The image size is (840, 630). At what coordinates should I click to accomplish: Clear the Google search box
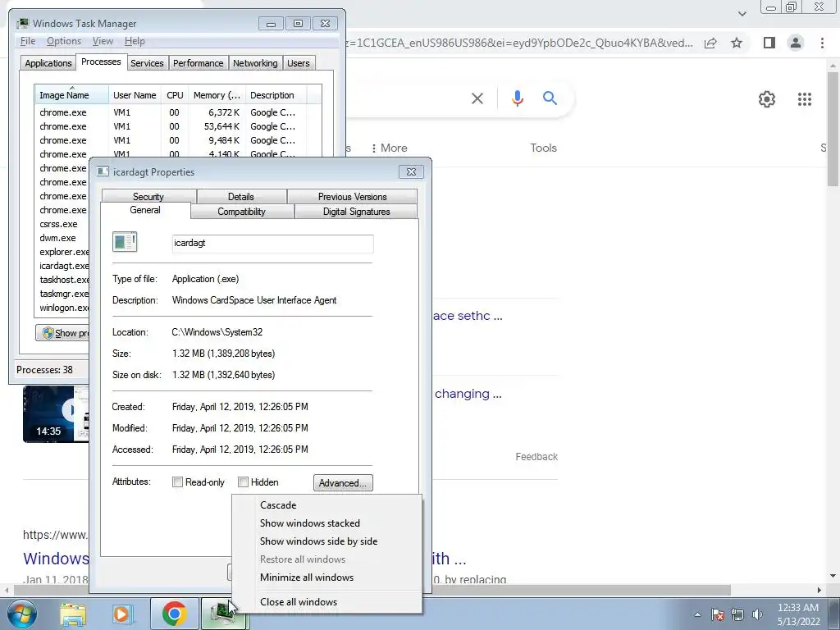477,98
